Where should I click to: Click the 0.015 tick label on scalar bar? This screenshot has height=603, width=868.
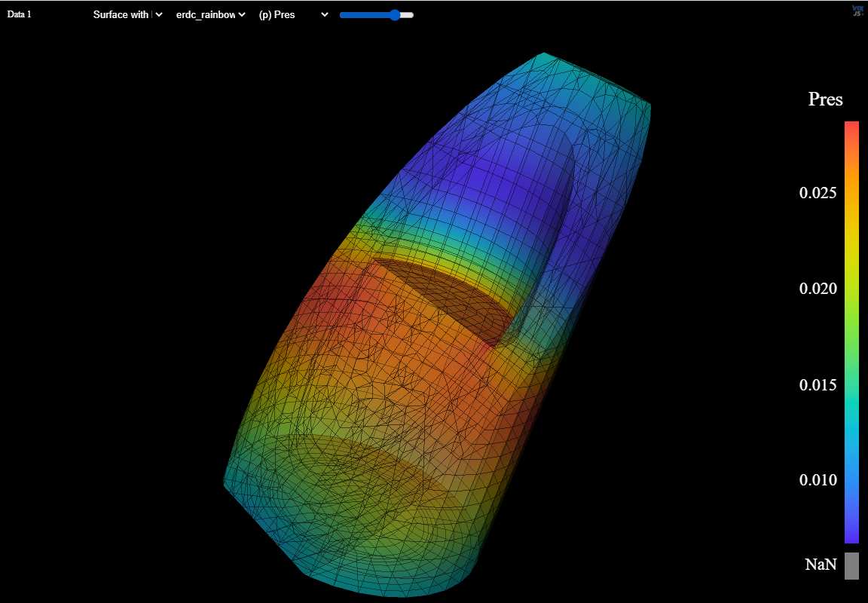coord(818,385)
